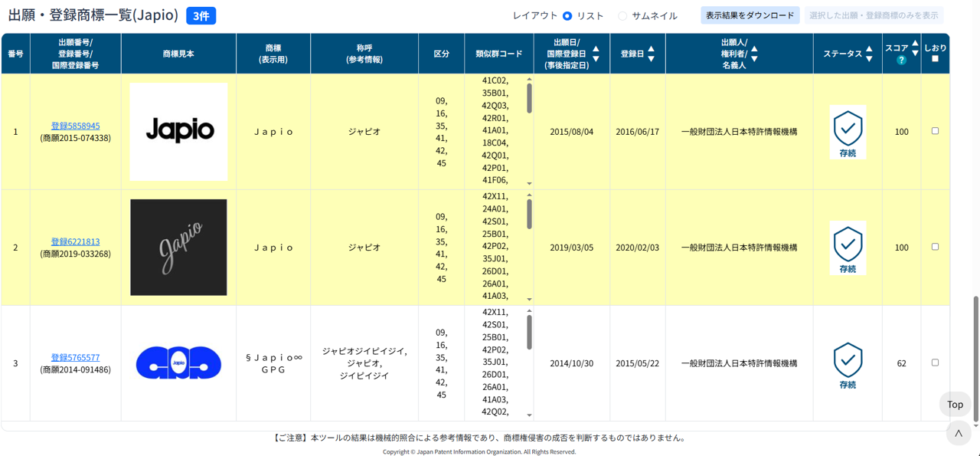Click the Top button
This screenshot has width=980, height=456.
955,405
